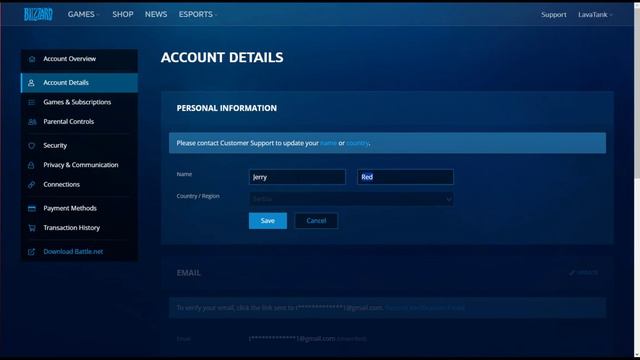Select Games & Subscriptions in sidebar
640x360 pixels.
[x=79, y=102]
